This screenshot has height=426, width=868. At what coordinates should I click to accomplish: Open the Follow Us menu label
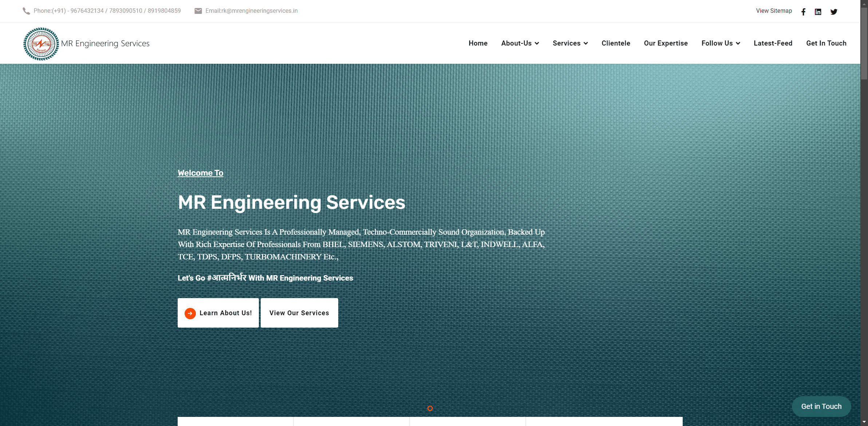(x=717, y=43)
